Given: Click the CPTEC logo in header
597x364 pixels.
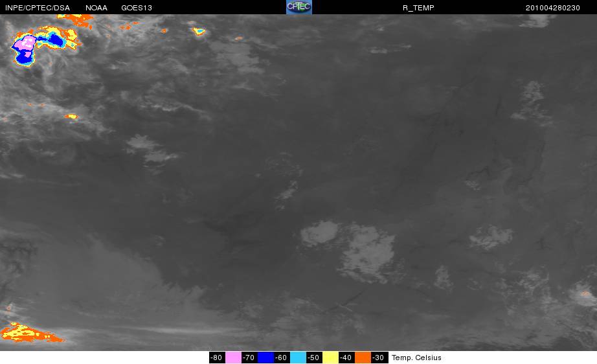Looking at the screenshot, I should click(x=299, y=7).
